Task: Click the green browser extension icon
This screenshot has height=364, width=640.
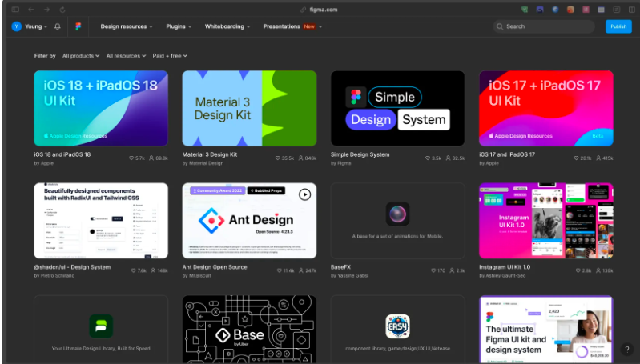Action: [525, 10]
